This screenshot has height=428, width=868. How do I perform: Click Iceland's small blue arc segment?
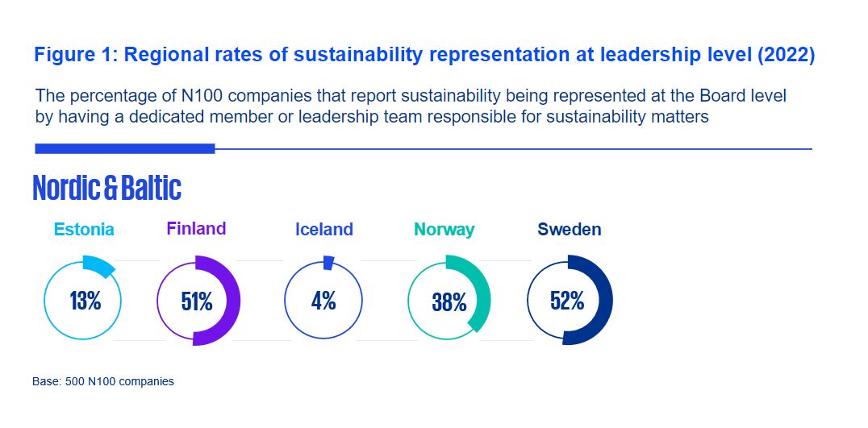328,263
